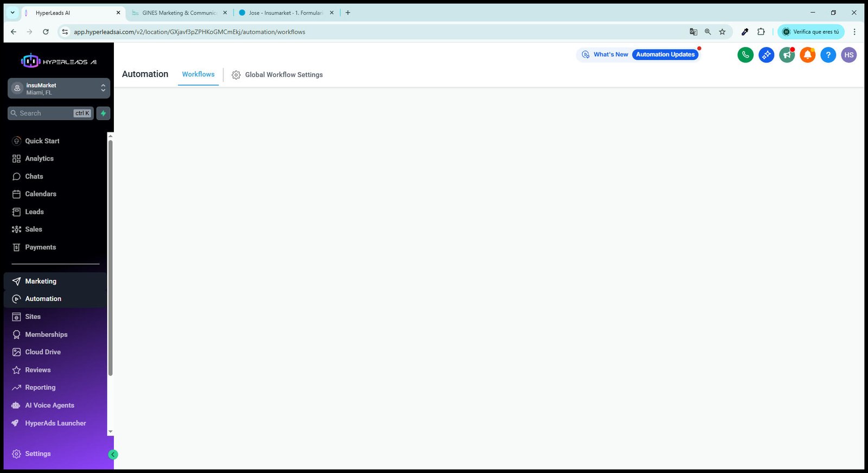Switch to the Workflows tab

point(198,74)
